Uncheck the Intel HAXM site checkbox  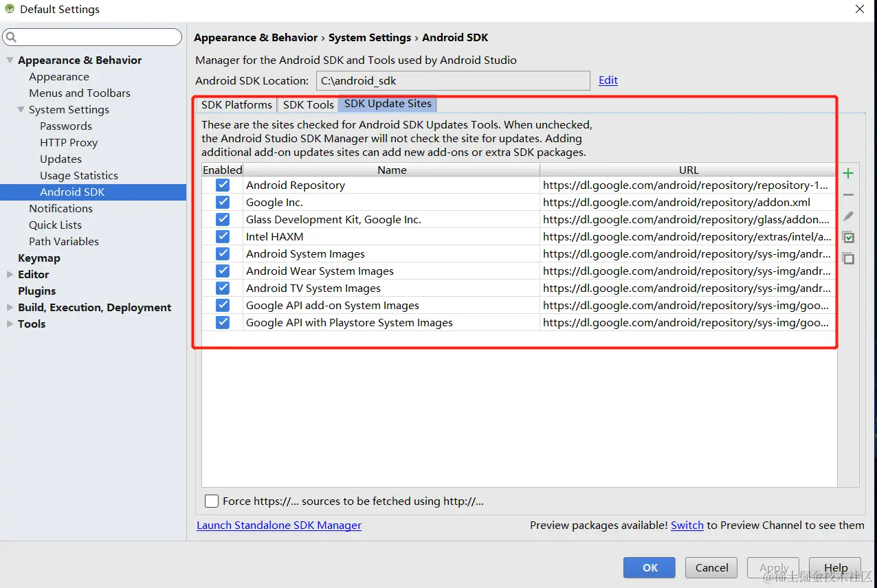pyautogui.click(x=223, y=236)
